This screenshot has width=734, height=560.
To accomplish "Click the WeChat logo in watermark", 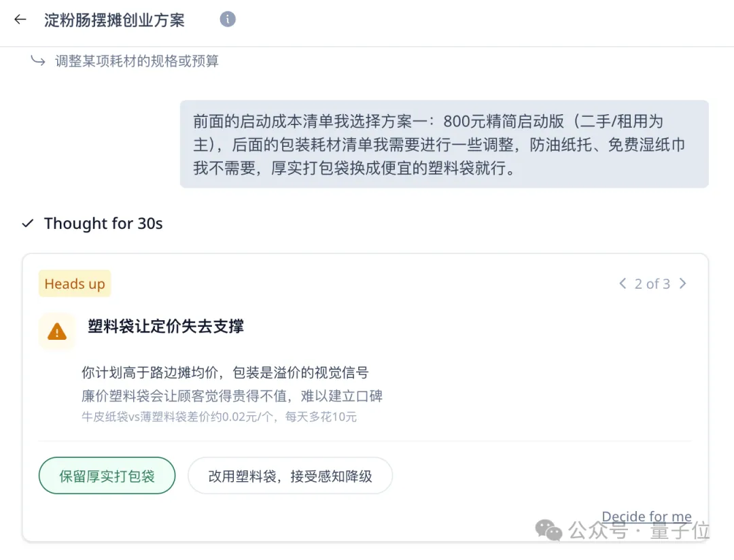I will [x=548, y=531].
